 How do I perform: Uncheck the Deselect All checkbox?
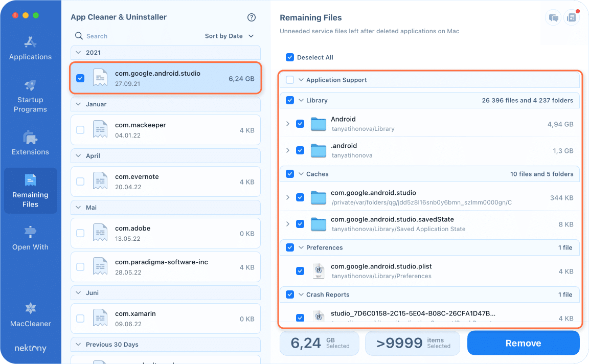[x=290, y=57]
